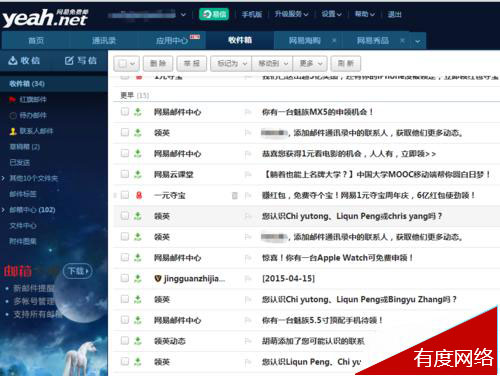This screenshot has width=500, height=376.
Task: Check the Apple Watch email checkbox
Action: [125, 257]
